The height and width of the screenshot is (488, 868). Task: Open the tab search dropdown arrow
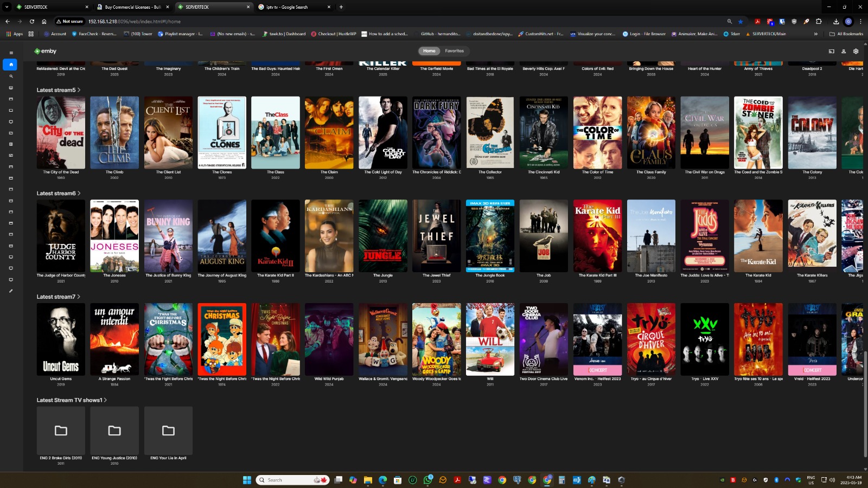coord(7,7)
